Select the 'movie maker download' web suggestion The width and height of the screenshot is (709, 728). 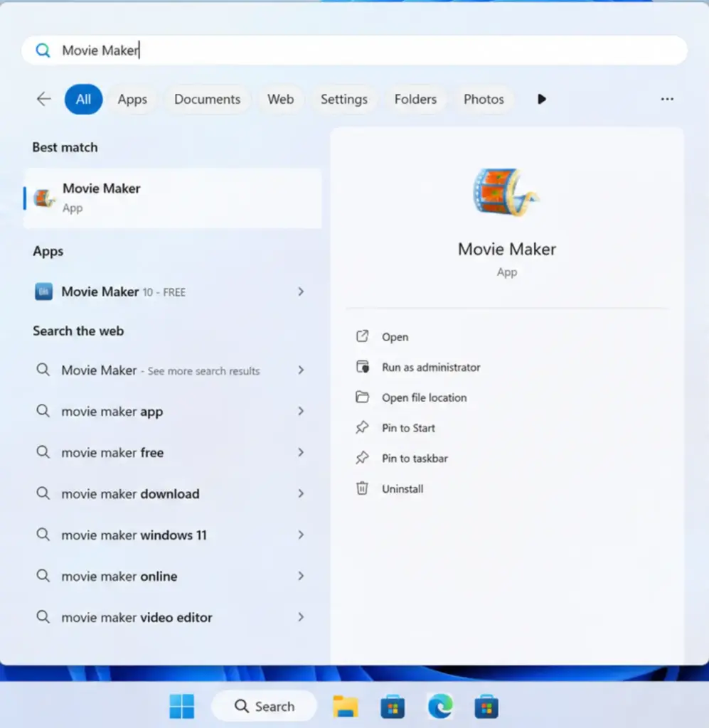tap(171, 493)
